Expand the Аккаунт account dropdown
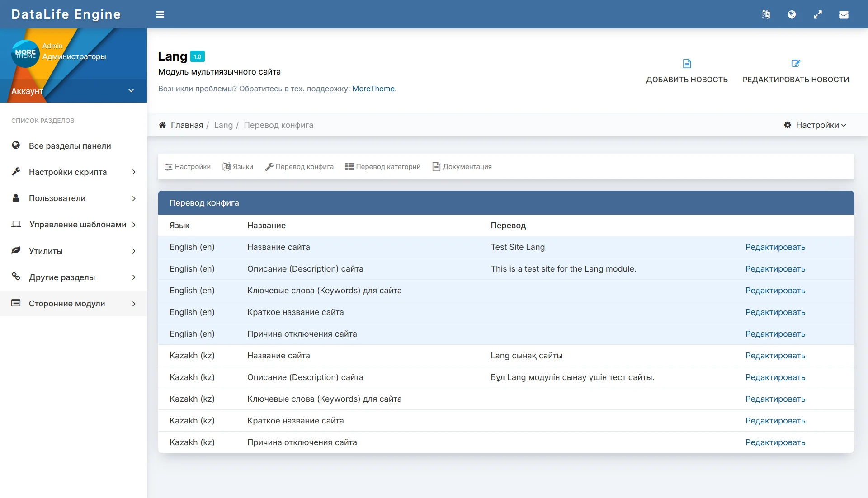The image size is (868, 498). (131, 91)
